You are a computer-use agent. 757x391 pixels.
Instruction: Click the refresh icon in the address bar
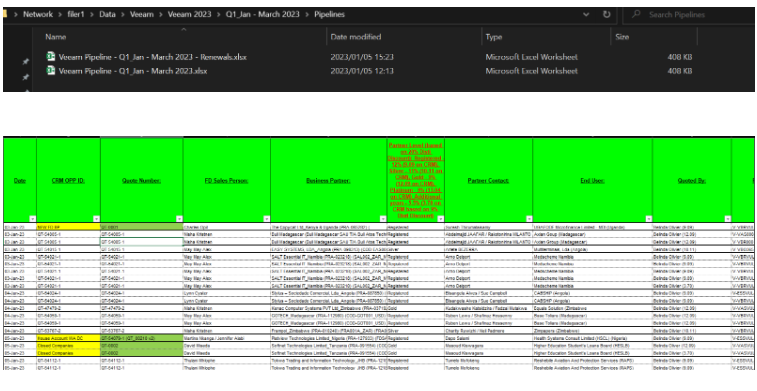606,14
